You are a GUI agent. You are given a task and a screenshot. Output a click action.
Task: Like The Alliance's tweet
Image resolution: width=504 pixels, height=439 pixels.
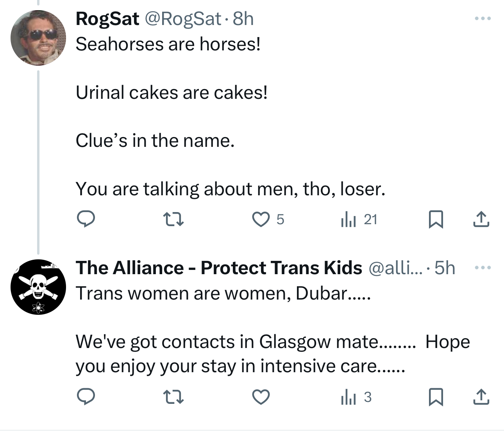tap(261, 397)
